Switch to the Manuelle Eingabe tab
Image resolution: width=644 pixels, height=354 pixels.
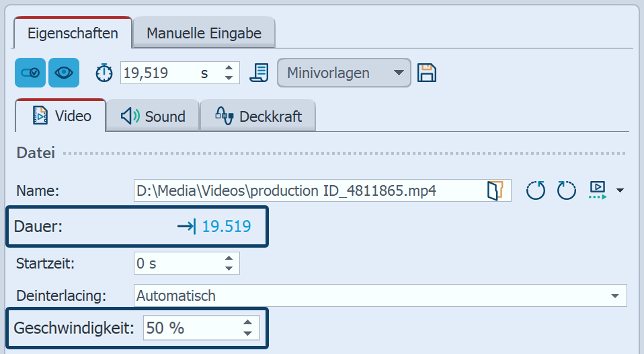(x=204, y=33)
